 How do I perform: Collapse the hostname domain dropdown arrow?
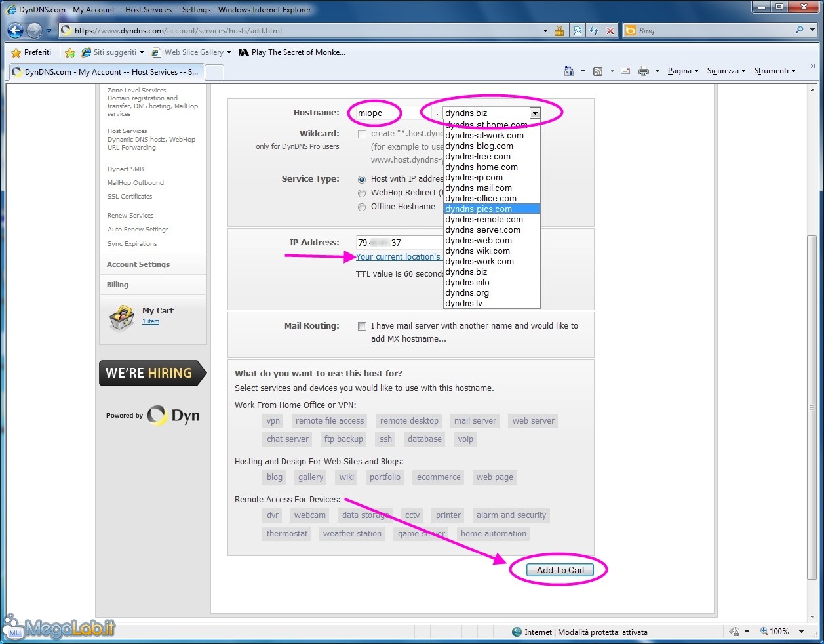pyautogui.click(x=535, y=113)
